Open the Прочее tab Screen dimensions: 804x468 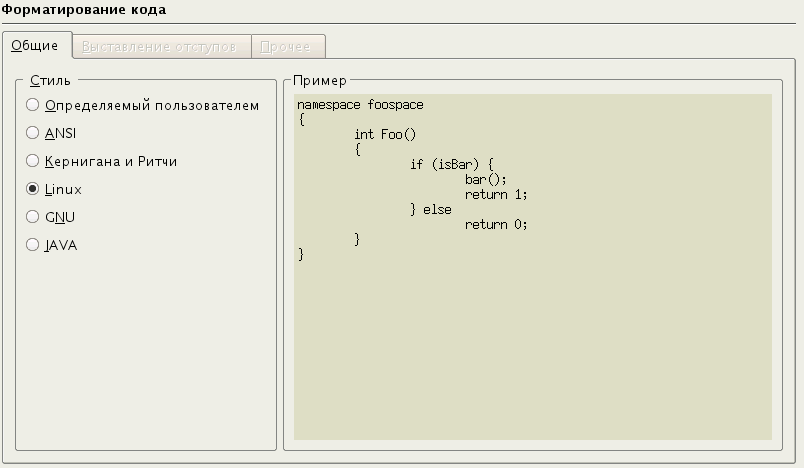(287, 47)
